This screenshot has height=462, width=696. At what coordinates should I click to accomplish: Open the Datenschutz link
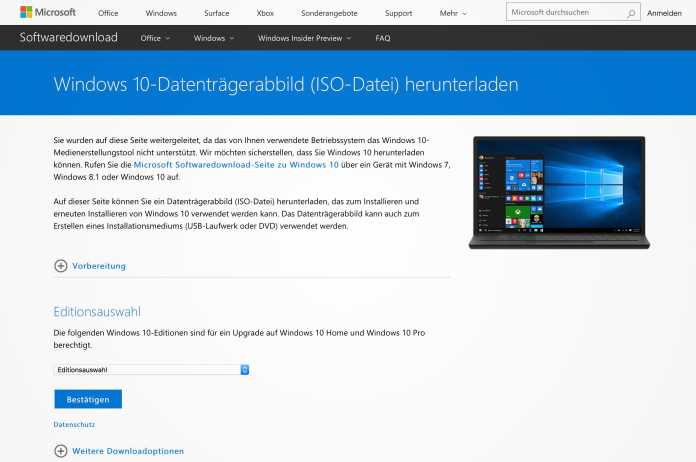(x=72, y=425)
